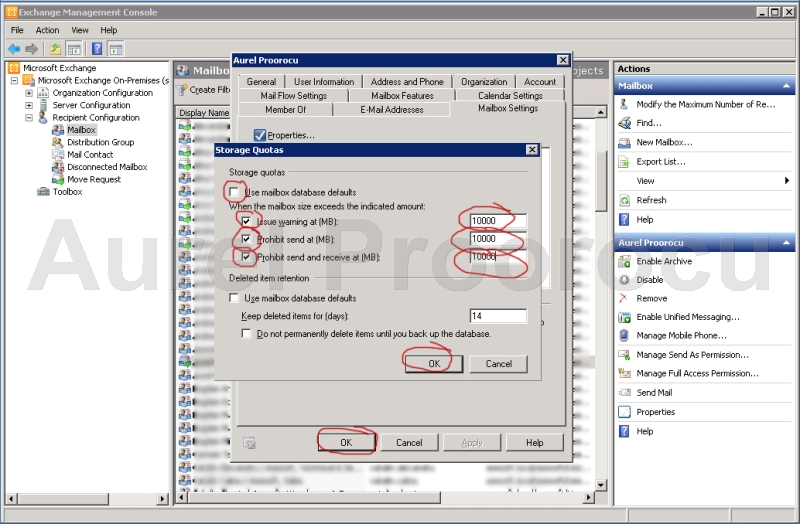Click the Distribution Group tree icon
Viewport: 800px width, 524px height.
pyautogui.click(x=58, y=142)
